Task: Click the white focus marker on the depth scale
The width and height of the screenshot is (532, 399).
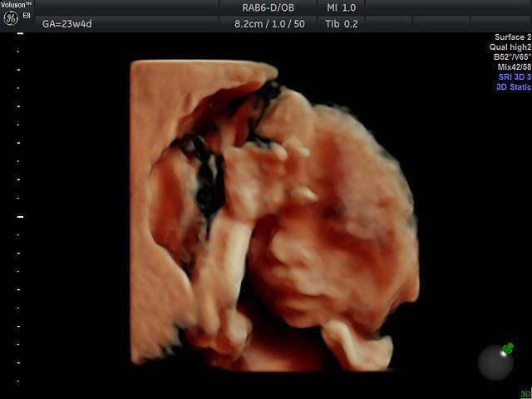Action: click(x=20, y=216)
